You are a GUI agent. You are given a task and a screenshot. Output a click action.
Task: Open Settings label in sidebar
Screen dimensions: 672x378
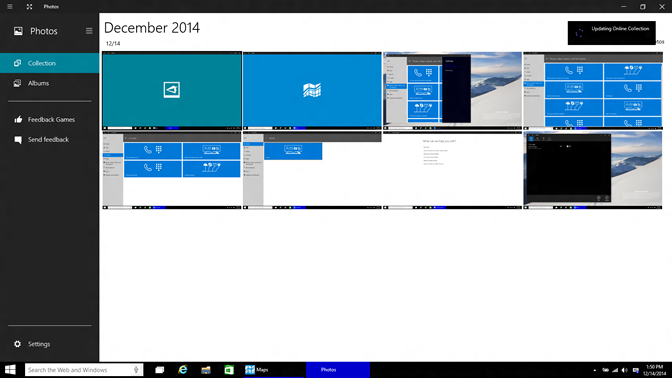[x=39, y=344]
